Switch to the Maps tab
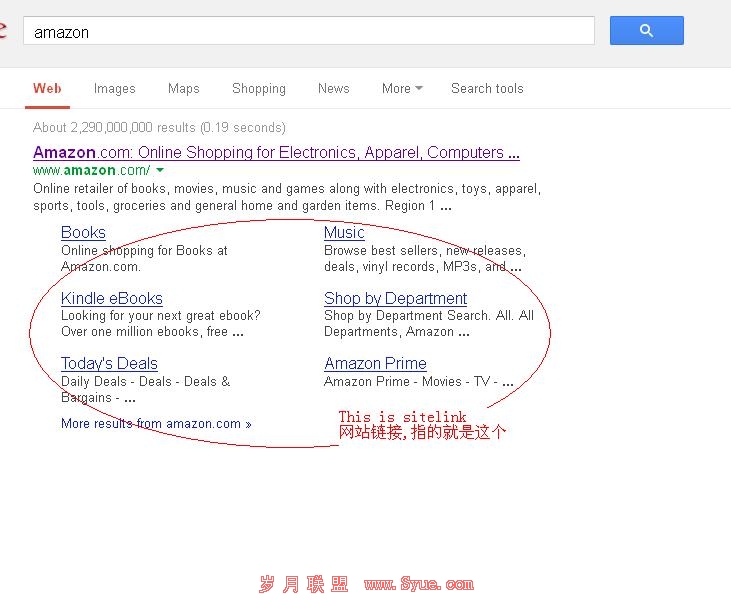Viewport: 731px width, 594px height. click(x=184, y=89)
